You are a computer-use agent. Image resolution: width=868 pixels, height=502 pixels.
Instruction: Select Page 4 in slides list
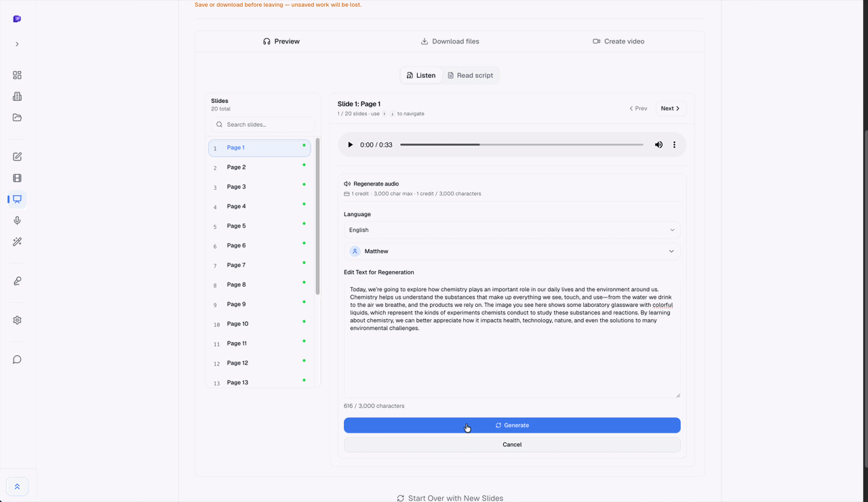click(x=259, y=207)
